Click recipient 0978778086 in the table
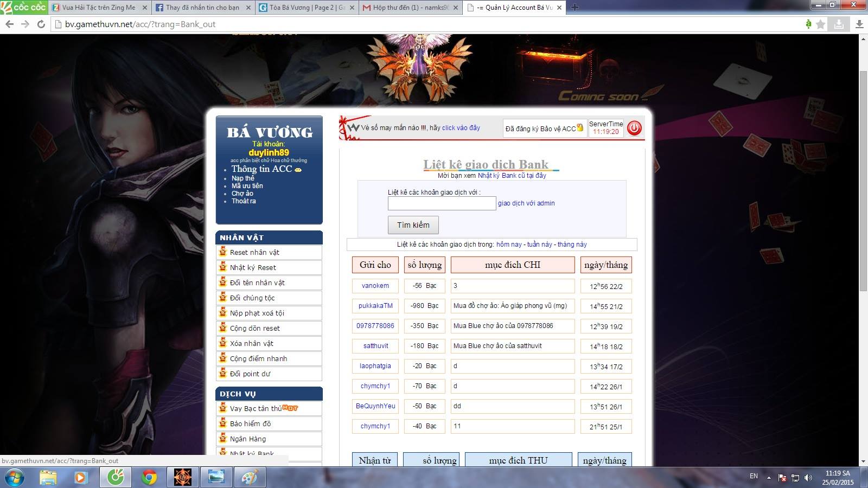Viewport: 868px width, 488px height. click(375, 326)
